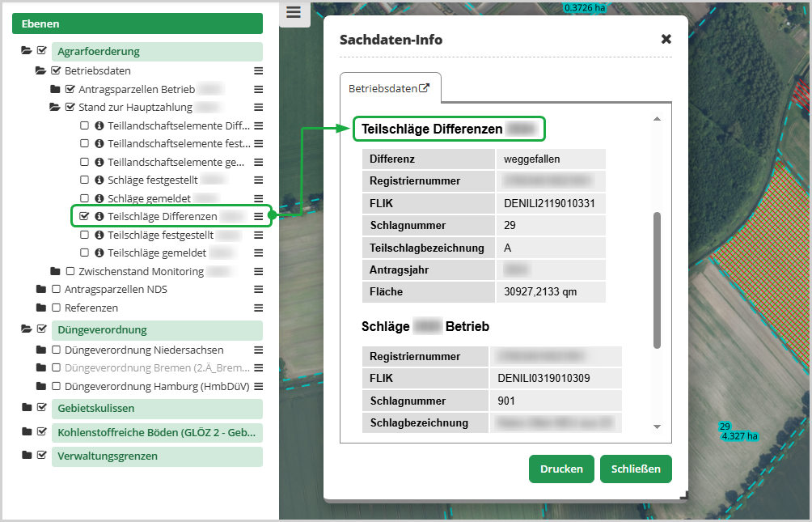Collapse the Agrarfoerderung folder

point(27,51)
